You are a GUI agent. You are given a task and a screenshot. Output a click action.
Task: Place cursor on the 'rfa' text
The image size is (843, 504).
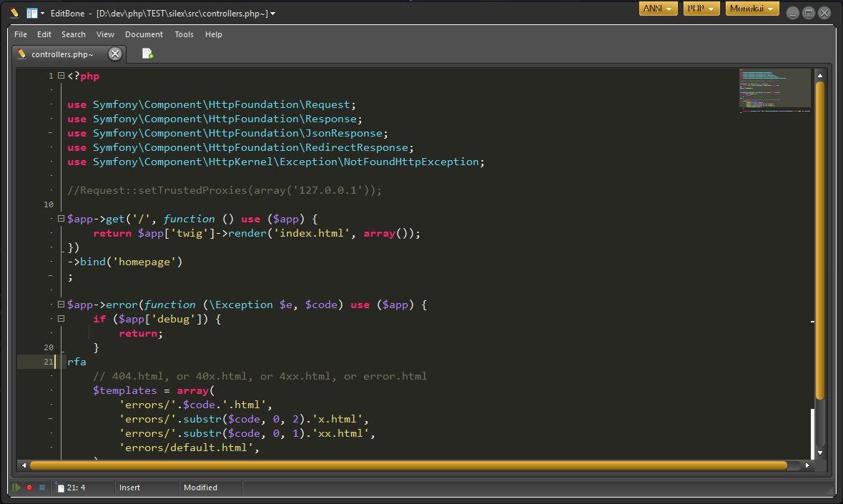pos(77,362)
